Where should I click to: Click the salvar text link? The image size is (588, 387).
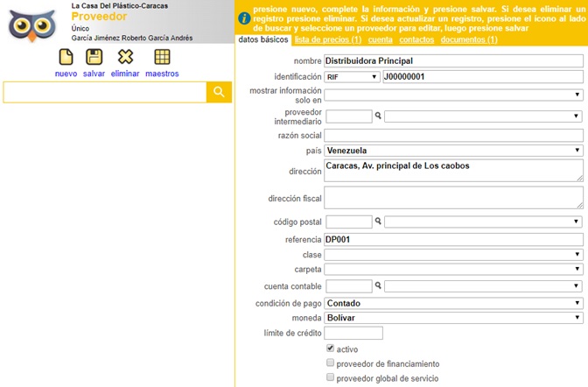click(94, 74)
